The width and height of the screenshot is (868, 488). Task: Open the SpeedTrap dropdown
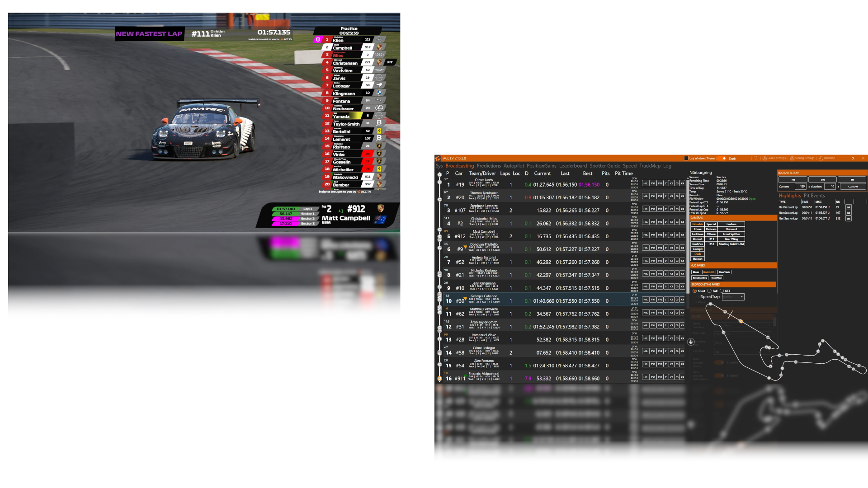coord(733,297)
